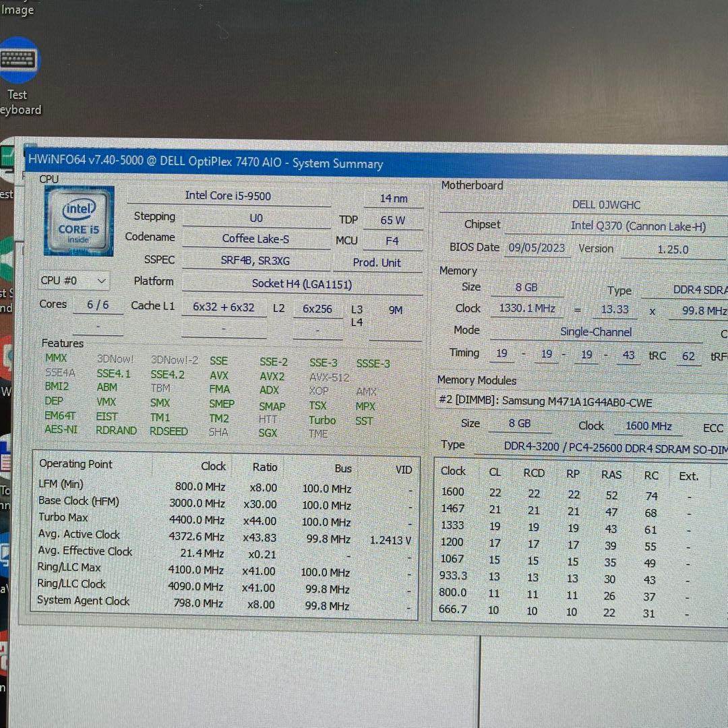The height and width of the screenshot is (728, 728).
Task: Open the CPU #0 selector dropdown
Action: click(73, 280)
